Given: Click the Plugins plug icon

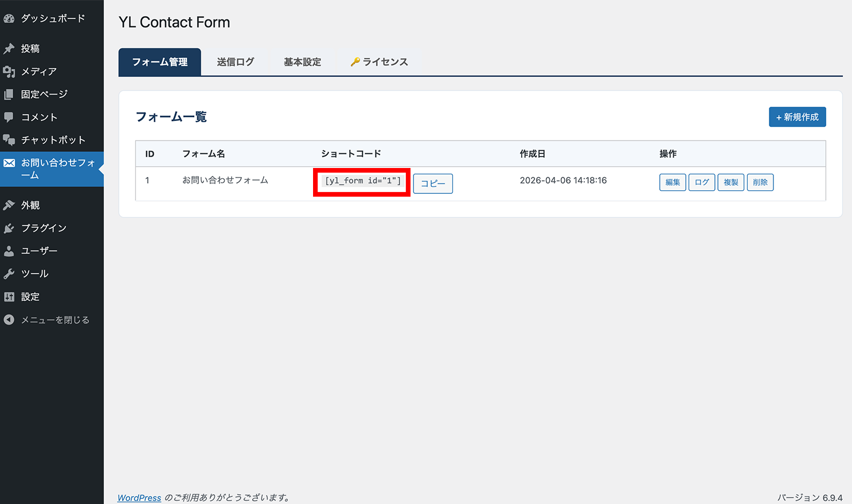Looking at the screenshot, I should click(x=9, y=228).
